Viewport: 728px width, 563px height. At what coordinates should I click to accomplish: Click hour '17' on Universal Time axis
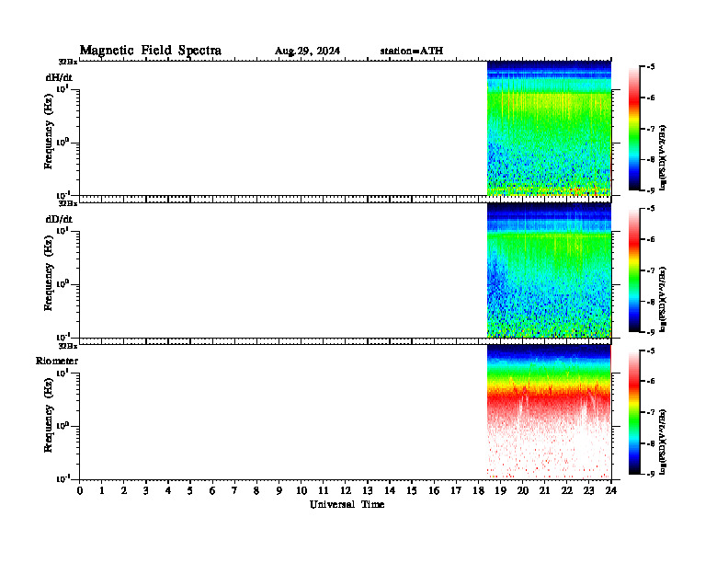coord(456,491)
